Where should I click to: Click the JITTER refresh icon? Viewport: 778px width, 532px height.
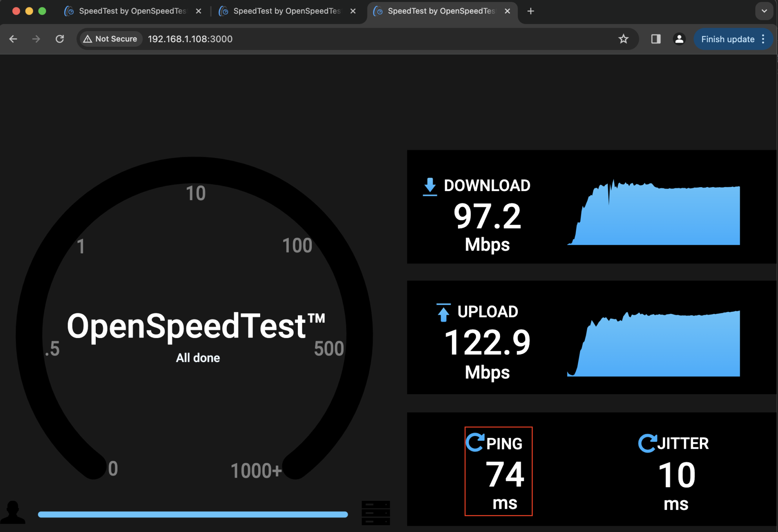(648, 443)
